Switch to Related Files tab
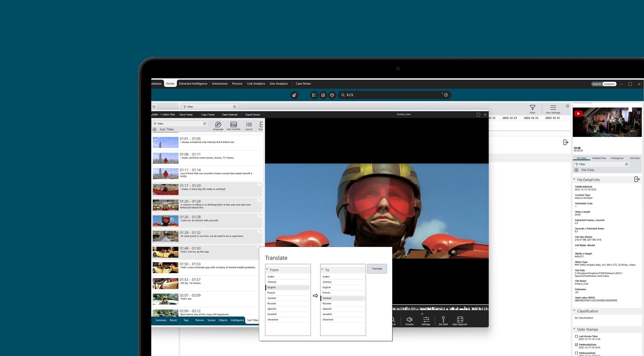The image size is (644, 356). pyautogui.click(x=599, y=158)
